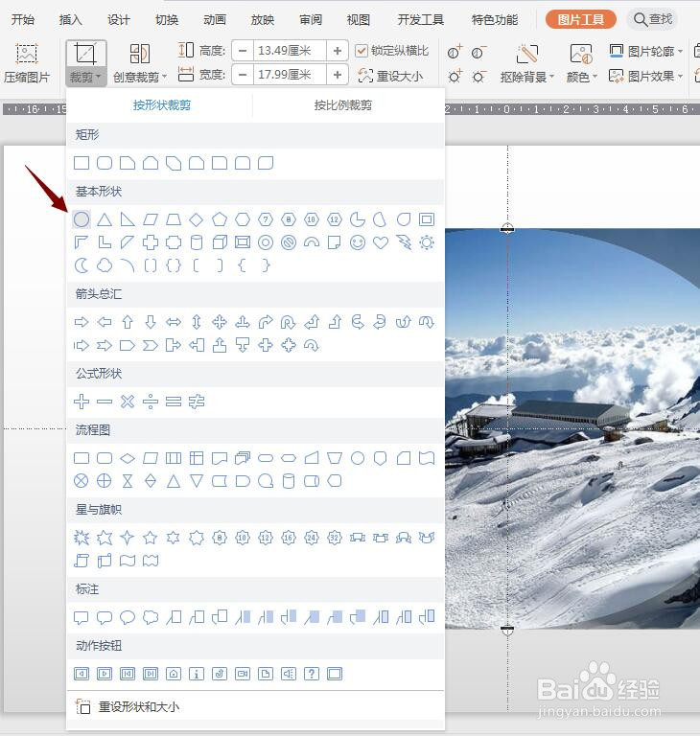700x736 pixels.
Task: Switch to the crop by shape tab
Action: coord(162,105)
